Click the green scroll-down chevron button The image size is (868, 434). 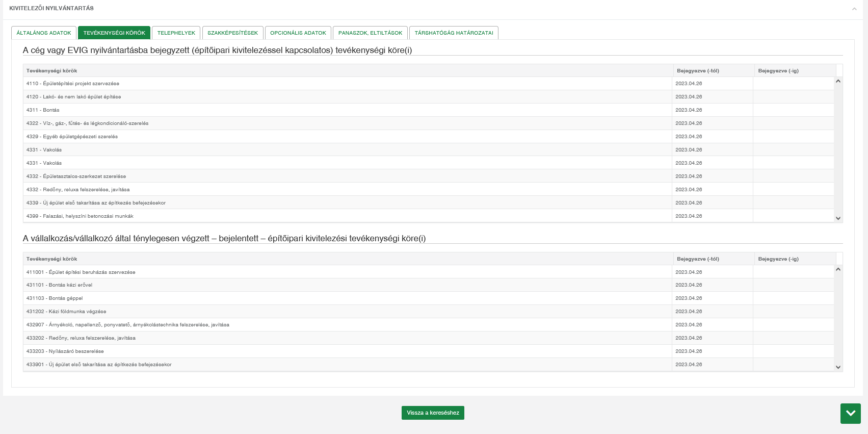[x=850, y=413]
